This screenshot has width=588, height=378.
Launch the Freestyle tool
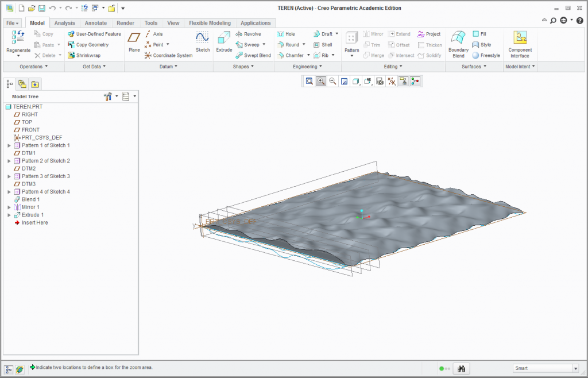pyautogui.click(x=486, y=56)
